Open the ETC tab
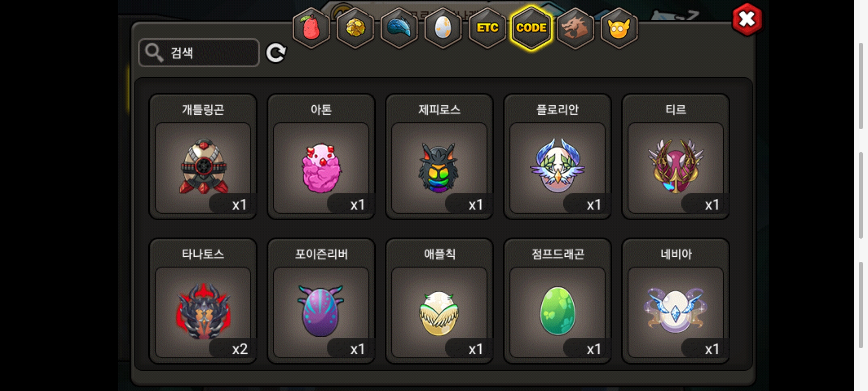 [x=487, y=28]
